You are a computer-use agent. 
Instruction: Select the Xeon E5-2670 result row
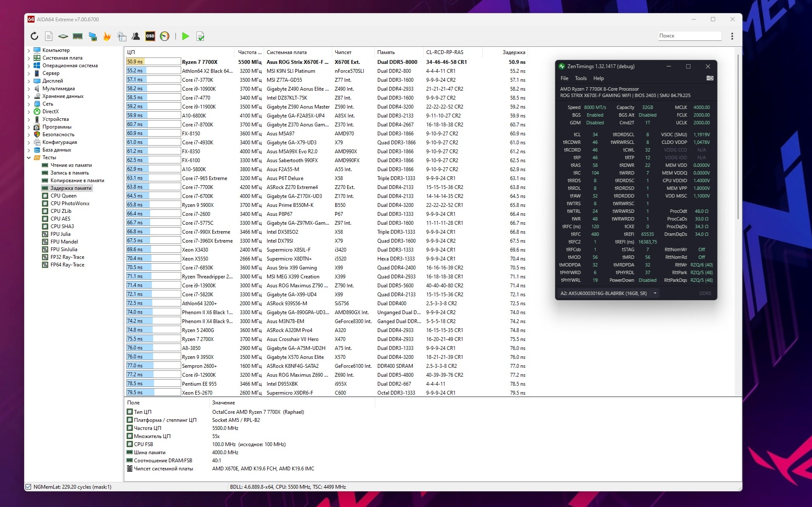tap(326, 392)
